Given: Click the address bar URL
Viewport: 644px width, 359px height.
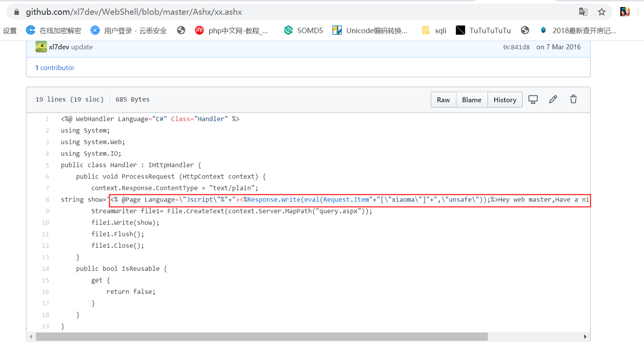Looking at the screenshot, I should [134, 12].
